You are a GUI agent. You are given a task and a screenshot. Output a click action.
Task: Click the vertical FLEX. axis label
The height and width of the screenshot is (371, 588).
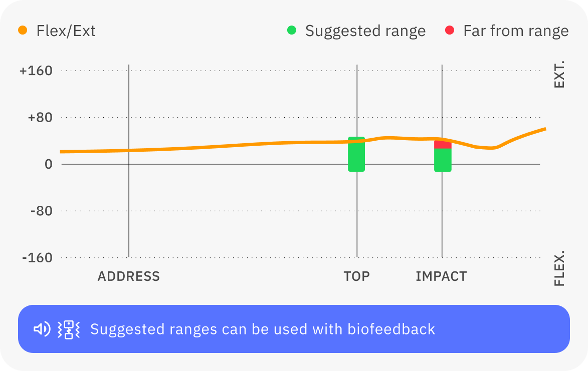tap(559, 268)
